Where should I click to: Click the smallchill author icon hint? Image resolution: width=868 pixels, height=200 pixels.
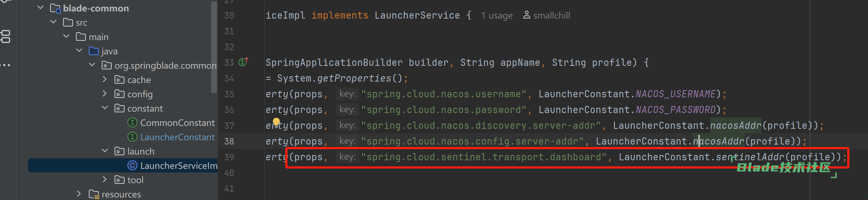tap(527, 15)
